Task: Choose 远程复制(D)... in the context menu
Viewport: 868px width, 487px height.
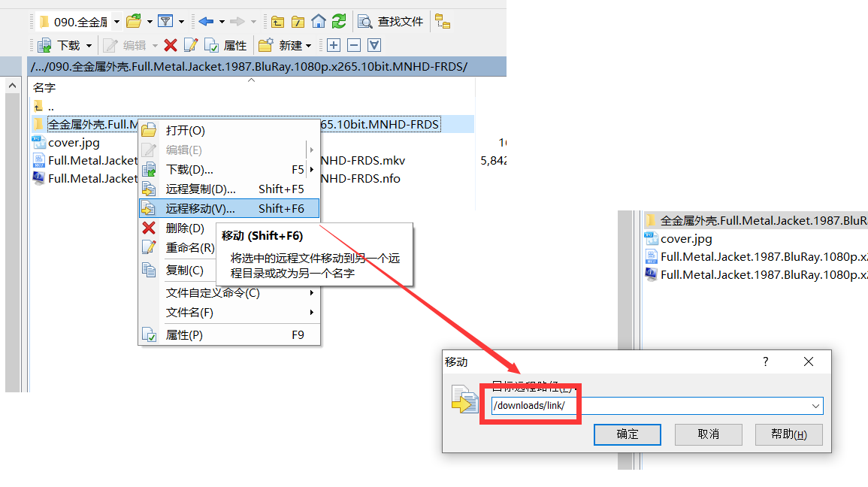Action: pos(229,189)
